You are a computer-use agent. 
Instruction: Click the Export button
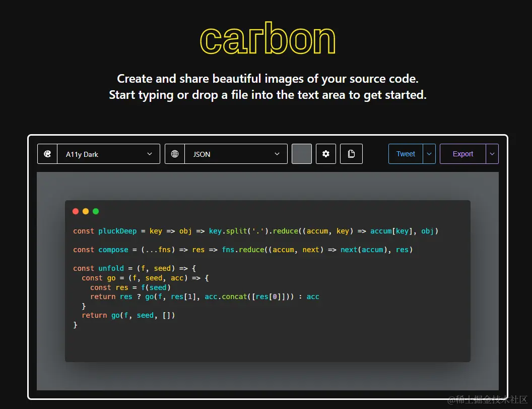(x=463, y=154)
